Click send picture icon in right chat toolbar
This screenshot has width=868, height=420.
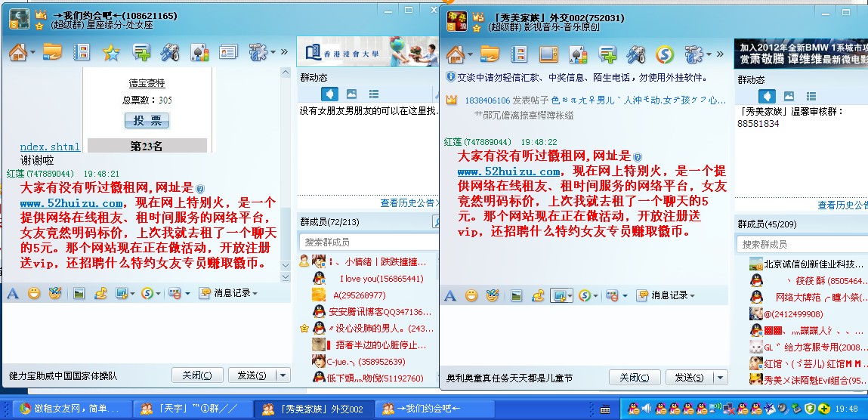tap(517, 295)
